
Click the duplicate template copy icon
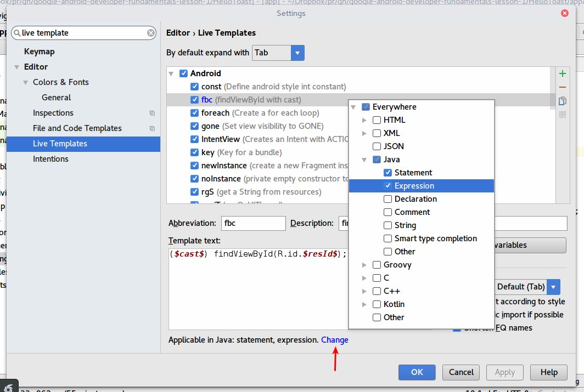(x=563, y=101)
